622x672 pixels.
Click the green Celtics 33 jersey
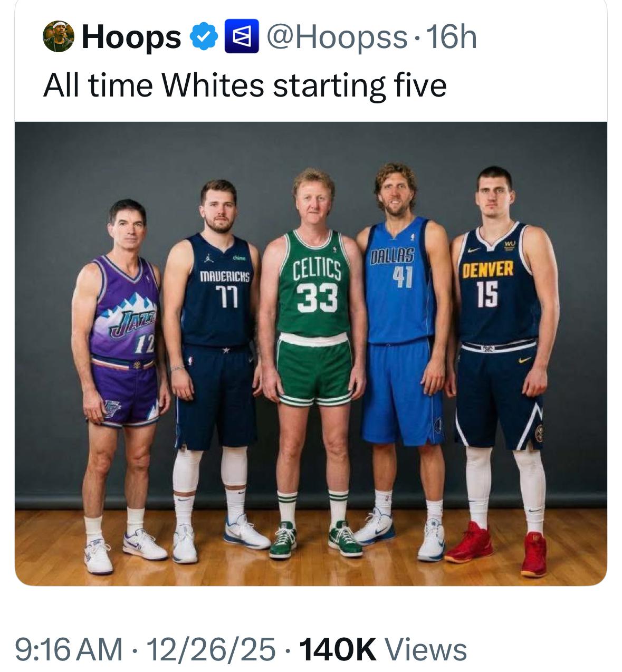(313, 287)
